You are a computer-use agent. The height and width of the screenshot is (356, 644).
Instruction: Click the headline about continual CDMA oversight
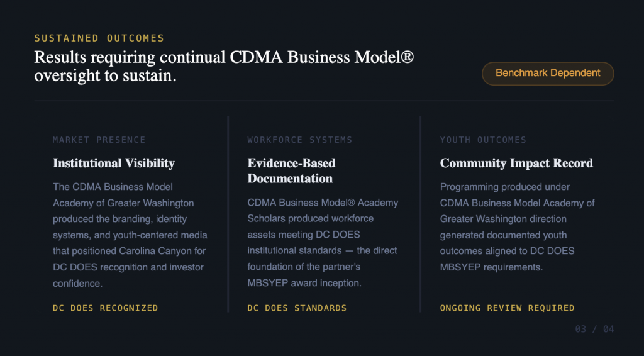(223, 66)
